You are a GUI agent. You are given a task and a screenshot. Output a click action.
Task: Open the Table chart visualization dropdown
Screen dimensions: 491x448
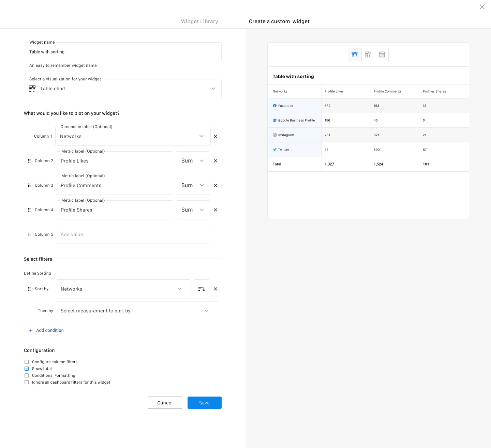[x=123, y=89]
